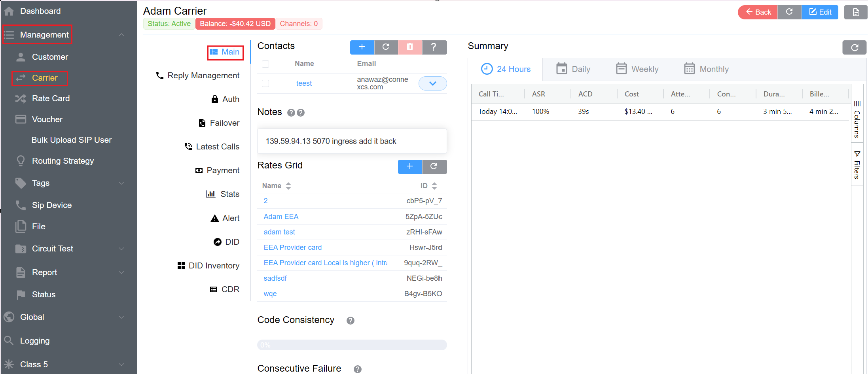This screenshot has height=374, width=868.
Task: Open the Code Consistency help icon
Action: pos(350,321)
